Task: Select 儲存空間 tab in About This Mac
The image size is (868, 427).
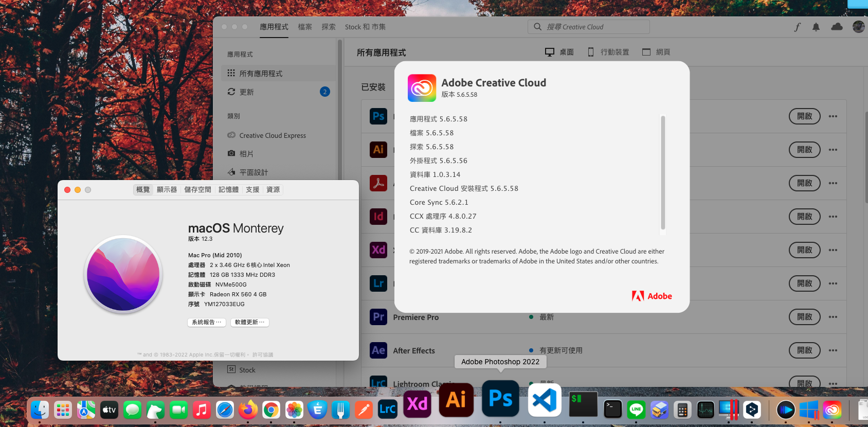Action: [x=197, y=190]
